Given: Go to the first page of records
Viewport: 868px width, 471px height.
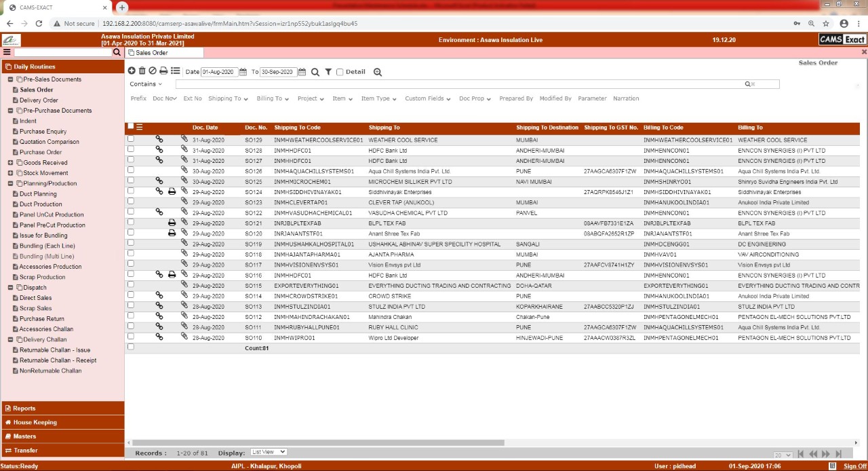Looking at the screenshot, I should click(x=801, y=454).
